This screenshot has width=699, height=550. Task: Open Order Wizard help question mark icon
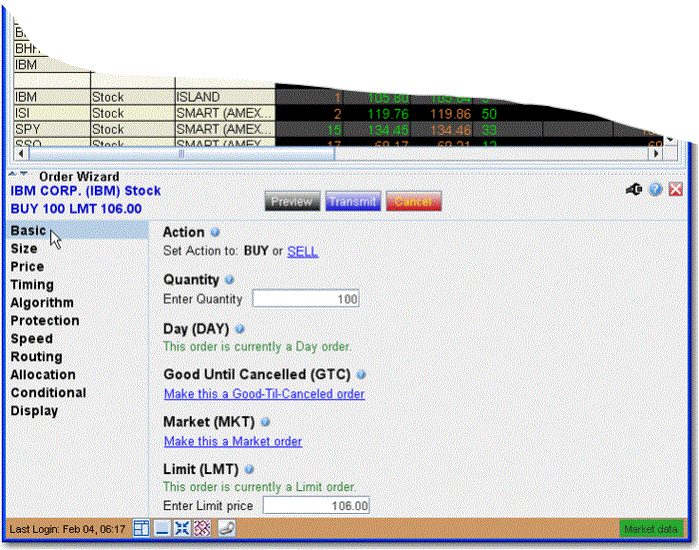(x=655, y=189)
